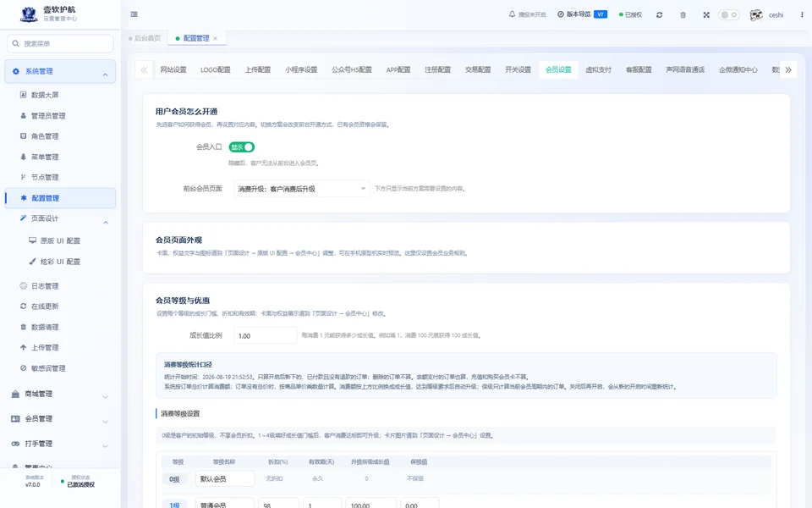Go to the 后台首页 page tab
Image resolution: width=812 pixels, height=508 pixels.
coord(145,38)
